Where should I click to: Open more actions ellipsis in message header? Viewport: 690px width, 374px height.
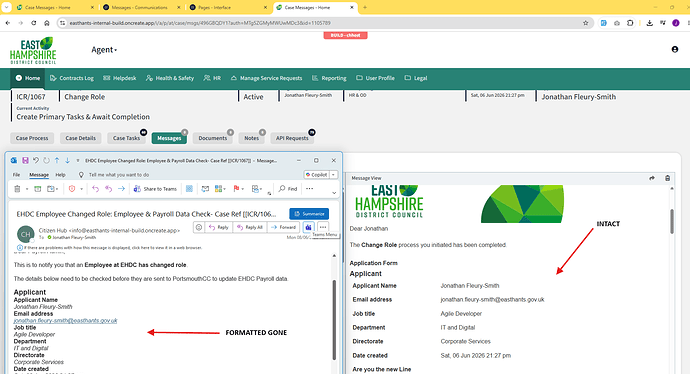323,227
